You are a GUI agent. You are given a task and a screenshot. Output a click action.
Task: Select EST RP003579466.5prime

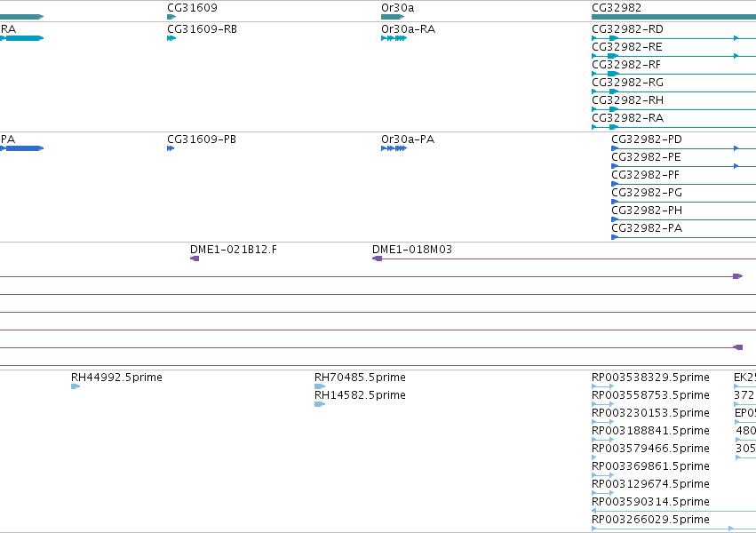tap(650, 449)
